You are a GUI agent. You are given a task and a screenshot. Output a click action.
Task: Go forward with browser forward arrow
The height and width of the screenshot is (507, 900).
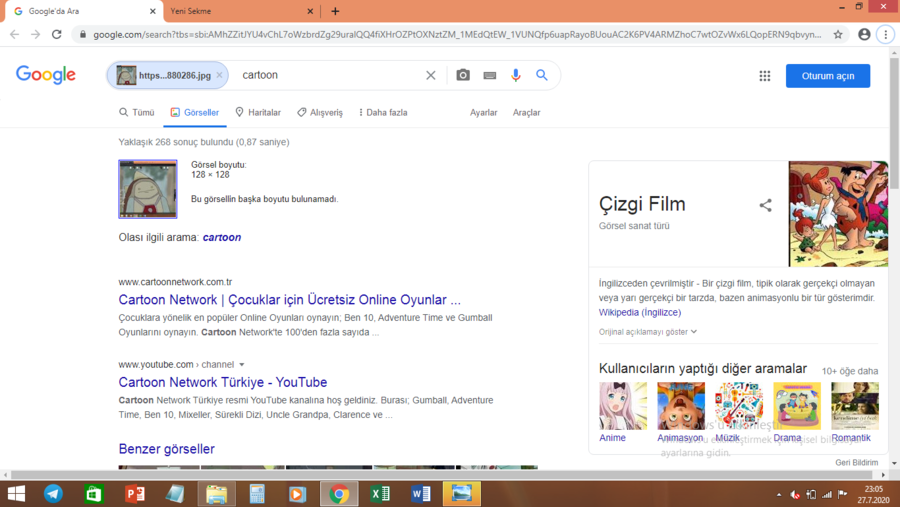tap(36, 34)
